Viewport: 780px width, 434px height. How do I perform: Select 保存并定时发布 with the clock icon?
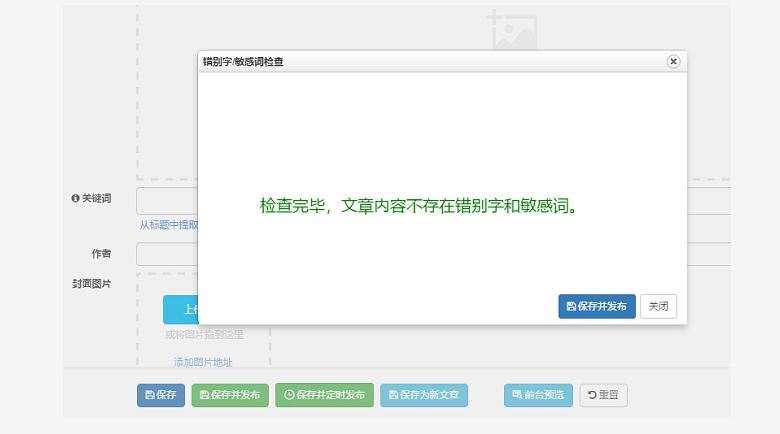click(x=324, y=395)
